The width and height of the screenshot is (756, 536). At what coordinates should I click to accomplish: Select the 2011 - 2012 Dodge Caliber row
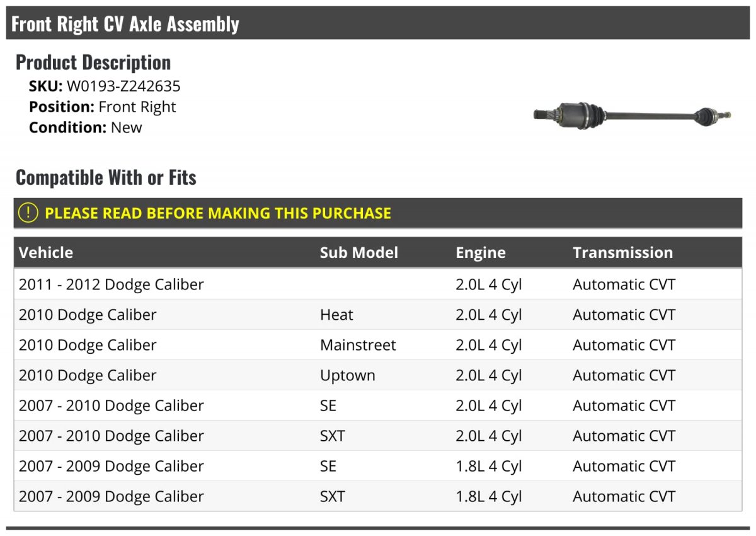pos(112,284)
